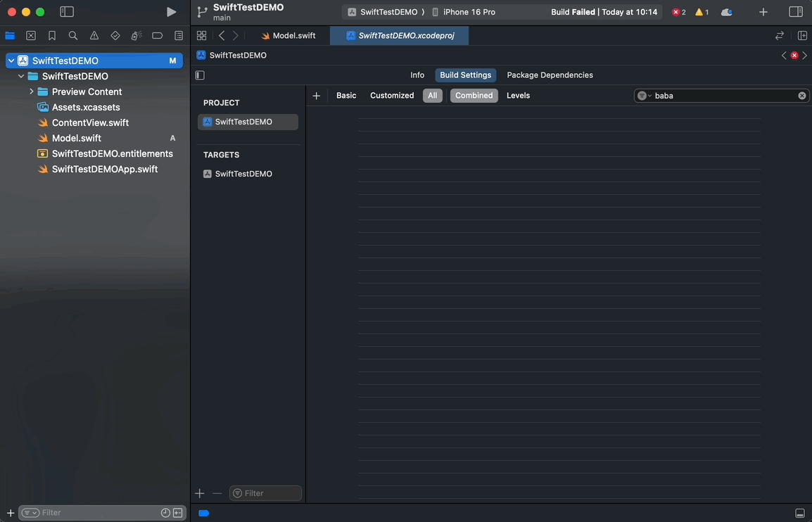The image size is (812, 522).
Task: Open the Package Dependencies tab
Action: (x=550, y=75)
